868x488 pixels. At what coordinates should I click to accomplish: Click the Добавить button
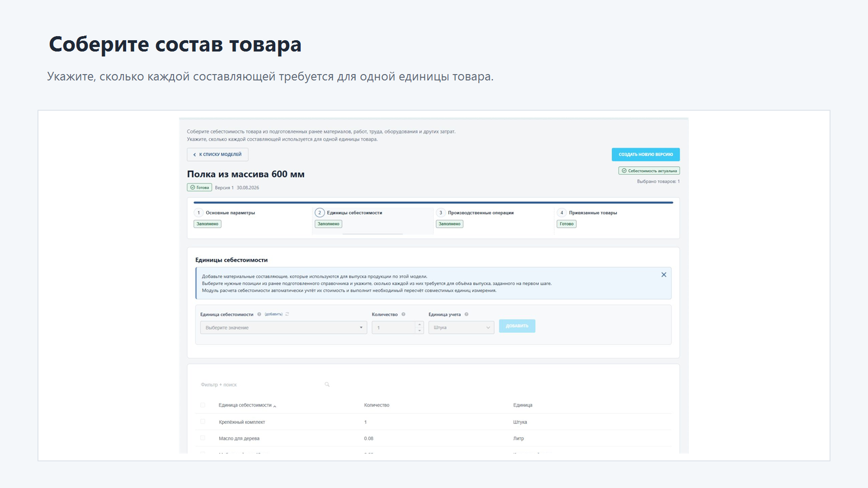(x=517, y=326)
